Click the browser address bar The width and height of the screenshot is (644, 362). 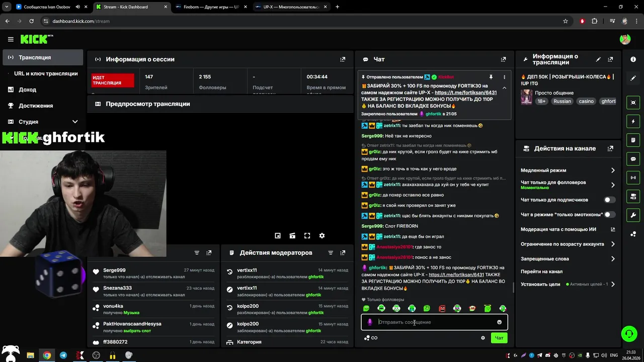302,21
